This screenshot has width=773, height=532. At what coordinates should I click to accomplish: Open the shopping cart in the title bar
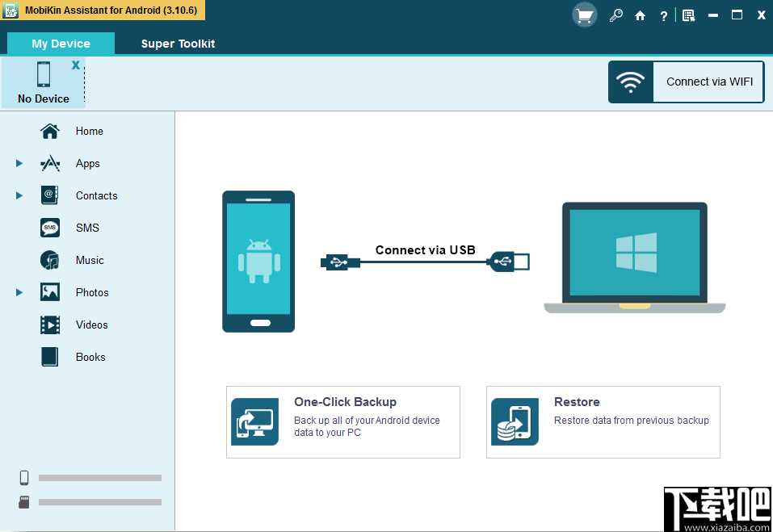[x=584, y=15]
